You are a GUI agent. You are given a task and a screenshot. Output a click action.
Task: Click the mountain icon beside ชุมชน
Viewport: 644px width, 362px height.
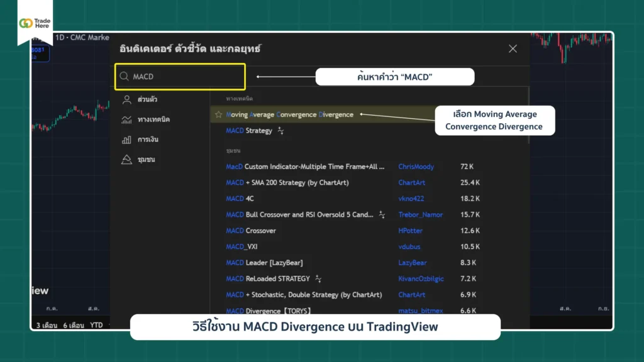(126, 160)
